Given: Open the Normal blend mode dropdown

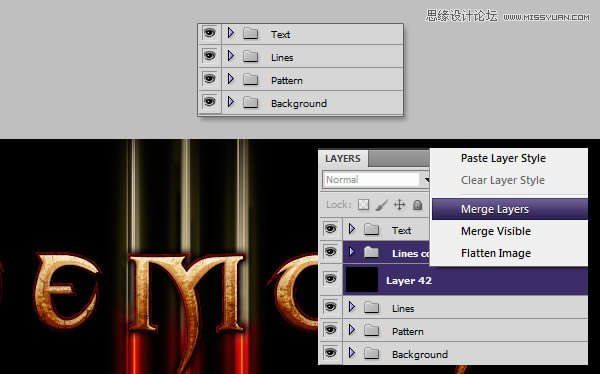Looking at the screenshot, I should pyautogui.click(x=377, y=180).
